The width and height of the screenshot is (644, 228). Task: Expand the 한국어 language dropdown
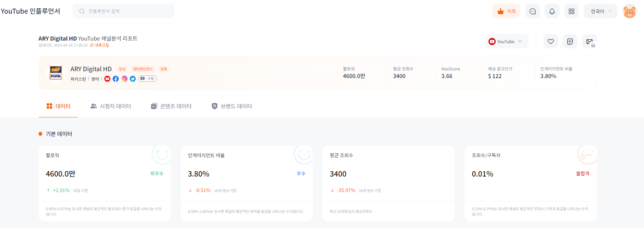coord(600,11)
